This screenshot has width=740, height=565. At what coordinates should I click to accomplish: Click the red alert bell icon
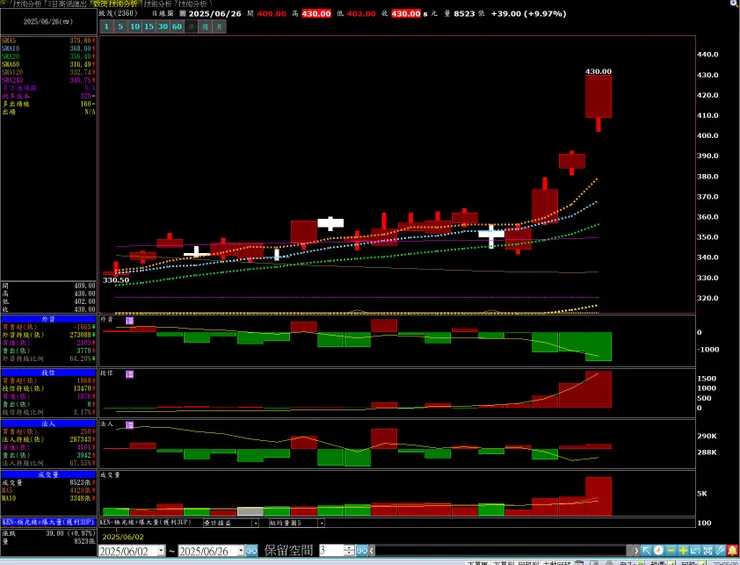(732, 550)
